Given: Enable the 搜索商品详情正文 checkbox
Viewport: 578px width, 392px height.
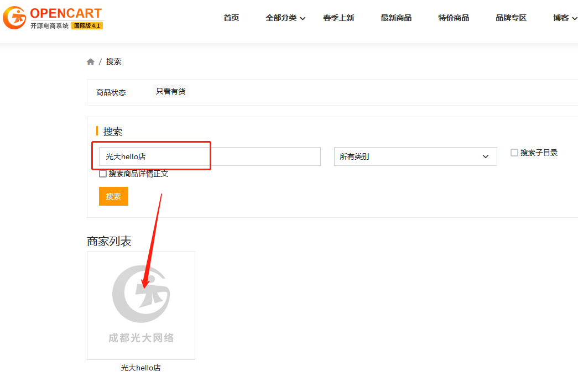Looking at the screenshot, I should pyautogui.click(x=103, y=174).
